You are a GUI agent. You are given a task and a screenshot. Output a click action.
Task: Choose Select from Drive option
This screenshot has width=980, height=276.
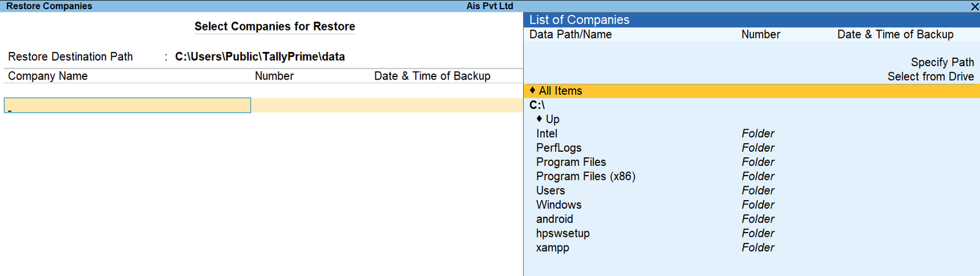coord(930,76)
